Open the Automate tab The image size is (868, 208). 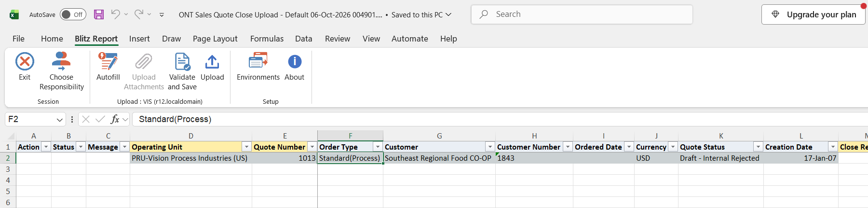(x=410, y=39)
